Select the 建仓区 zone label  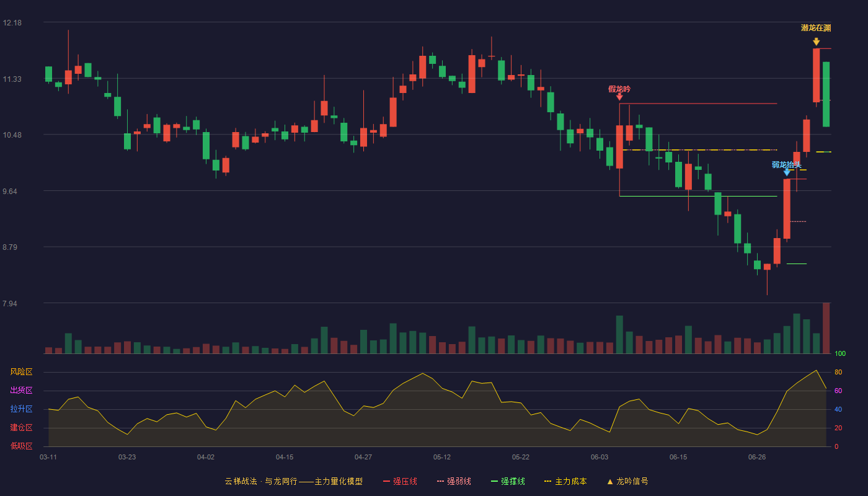pos(22,428)
